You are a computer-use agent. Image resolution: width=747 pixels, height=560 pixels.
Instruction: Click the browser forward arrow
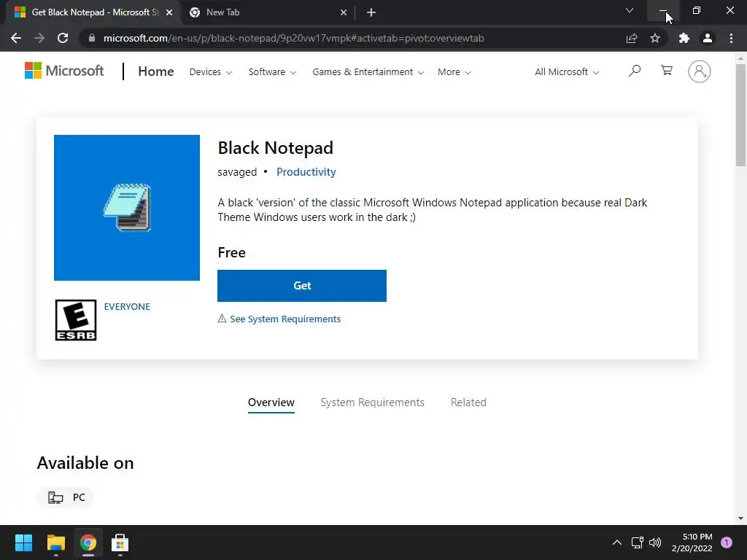click(x=39, y=38)
